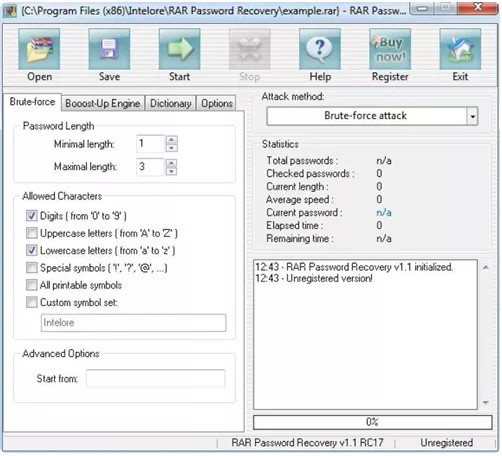Viewport: 502px width, 456px height.
Task: Enable Uppercase letters checkbox
Action: tap(32, 233)
